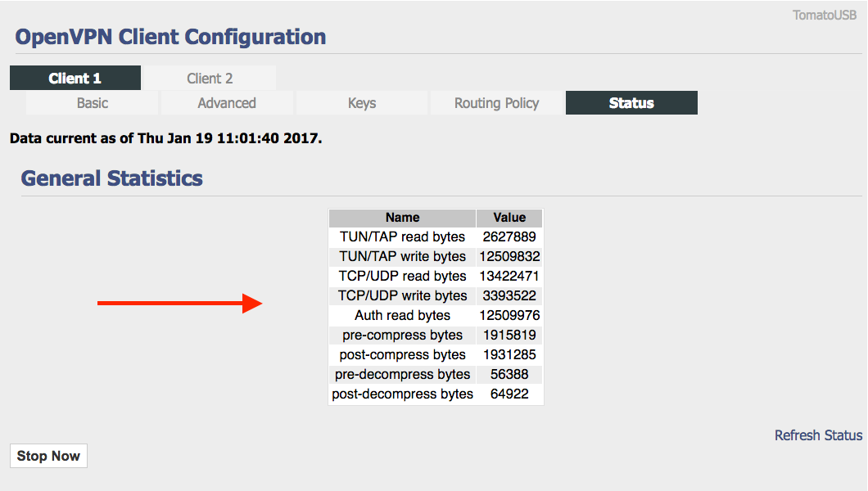Select the TCP/UDP read bytes row label
This screenshot has height=491, width=868.
coord(402,276)
